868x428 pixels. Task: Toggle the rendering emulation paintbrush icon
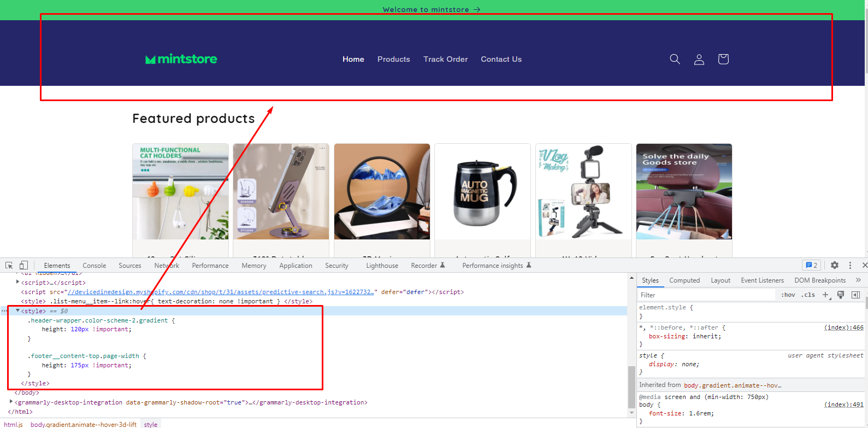[841, 295]
